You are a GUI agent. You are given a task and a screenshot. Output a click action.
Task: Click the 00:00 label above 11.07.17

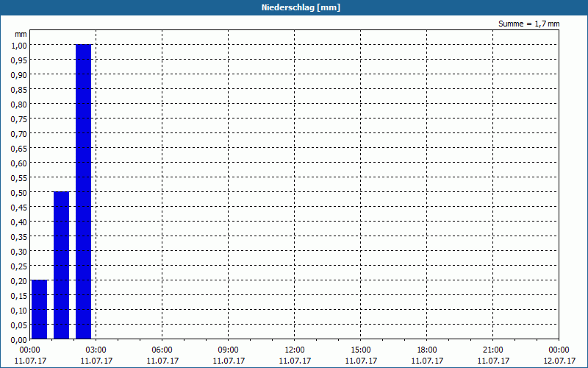29,350
